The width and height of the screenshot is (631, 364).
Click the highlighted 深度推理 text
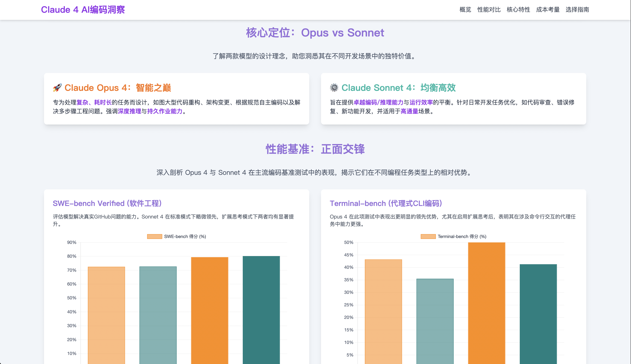[129, 111]
